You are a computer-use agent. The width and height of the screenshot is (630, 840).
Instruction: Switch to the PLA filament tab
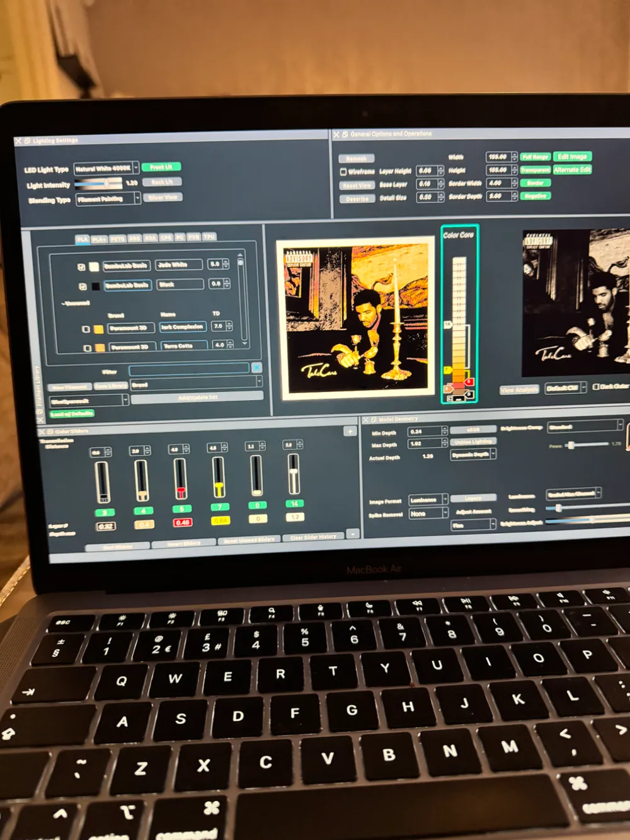click(x=82, y=239)
